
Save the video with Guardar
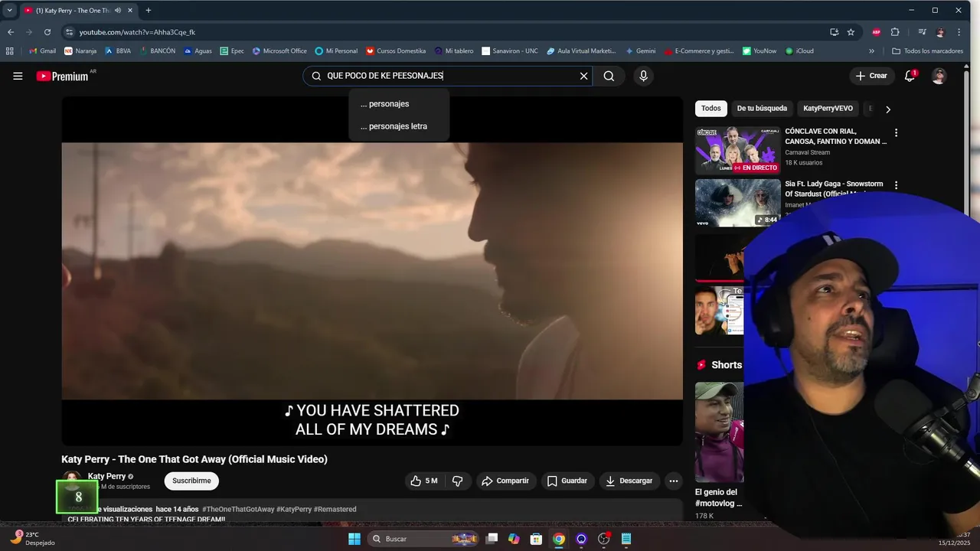click(x=567, y=481)
